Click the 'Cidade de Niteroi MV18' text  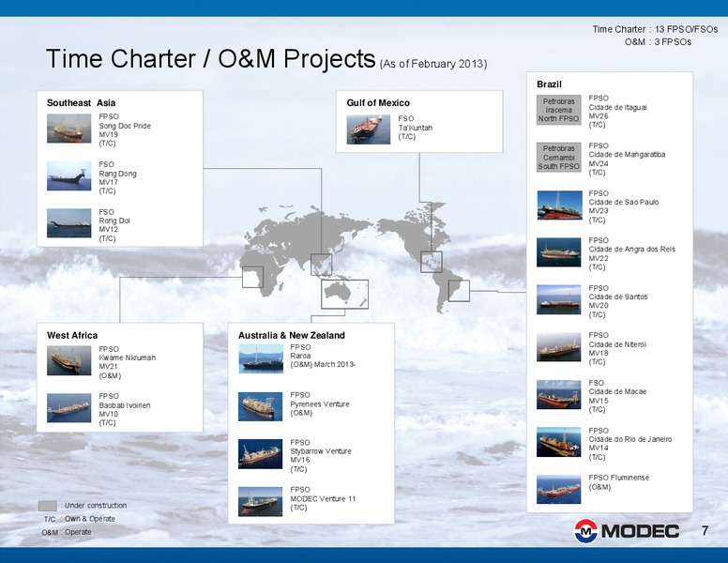pos(617,348)
